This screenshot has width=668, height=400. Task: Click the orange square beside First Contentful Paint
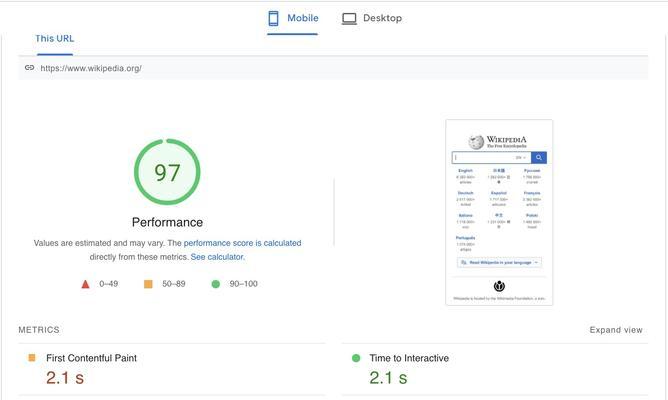(32, 358)
